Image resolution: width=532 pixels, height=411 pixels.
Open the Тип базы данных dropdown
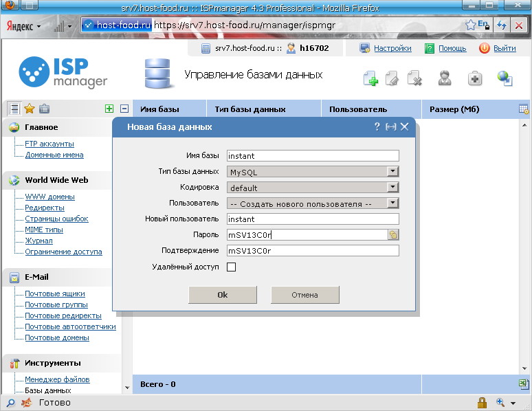pyautogui.click(x=392, y=172)
